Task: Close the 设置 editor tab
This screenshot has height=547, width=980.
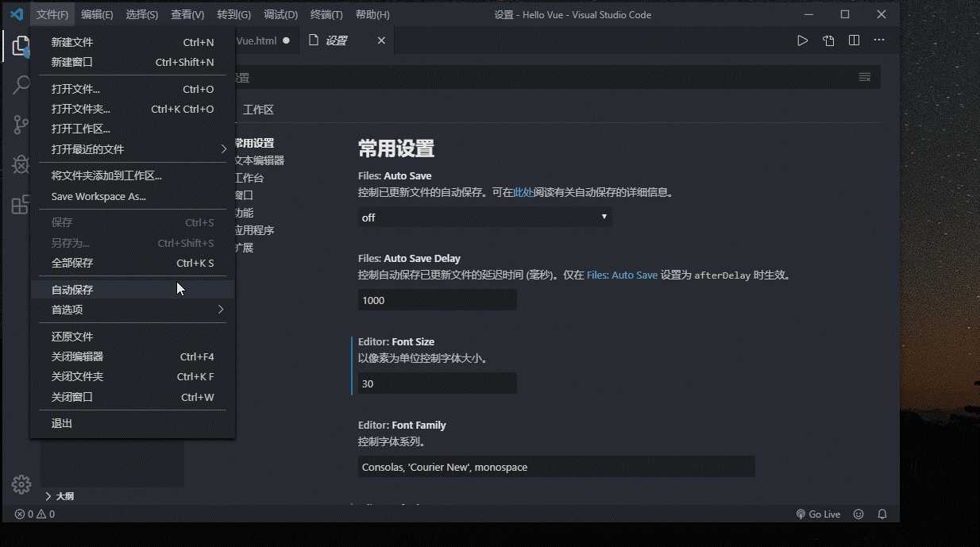Action: coord(381,40)
